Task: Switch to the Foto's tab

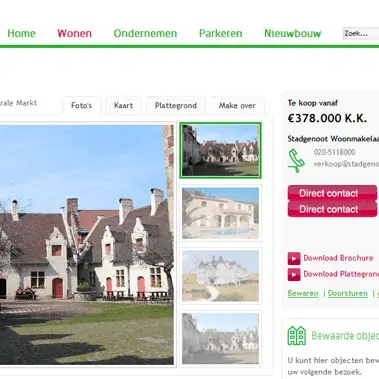Action: coord(81,106)
